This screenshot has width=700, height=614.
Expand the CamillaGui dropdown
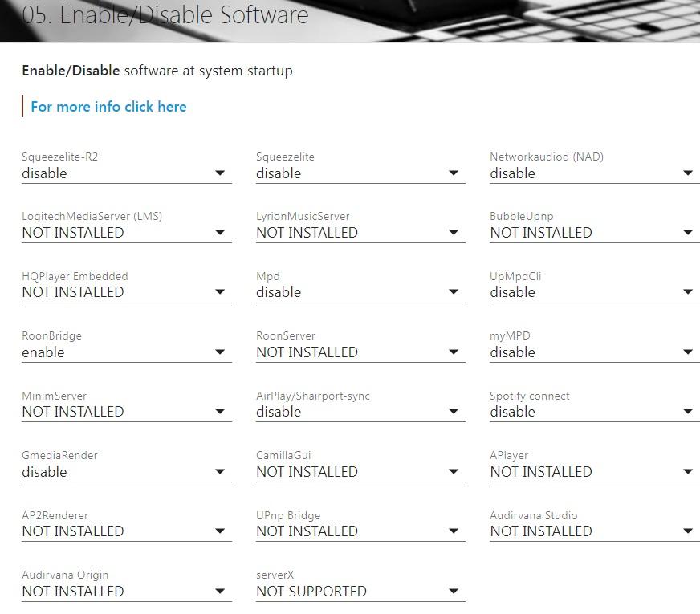point(360,472)
